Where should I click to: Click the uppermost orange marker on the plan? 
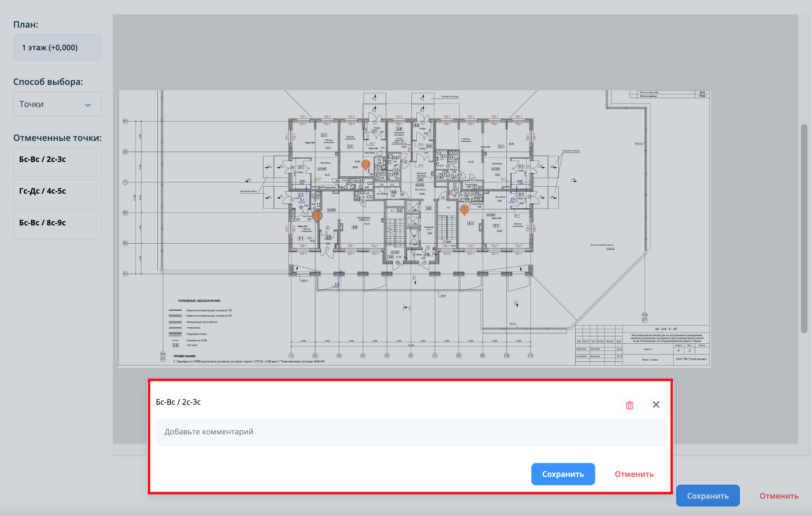[365, 164]
